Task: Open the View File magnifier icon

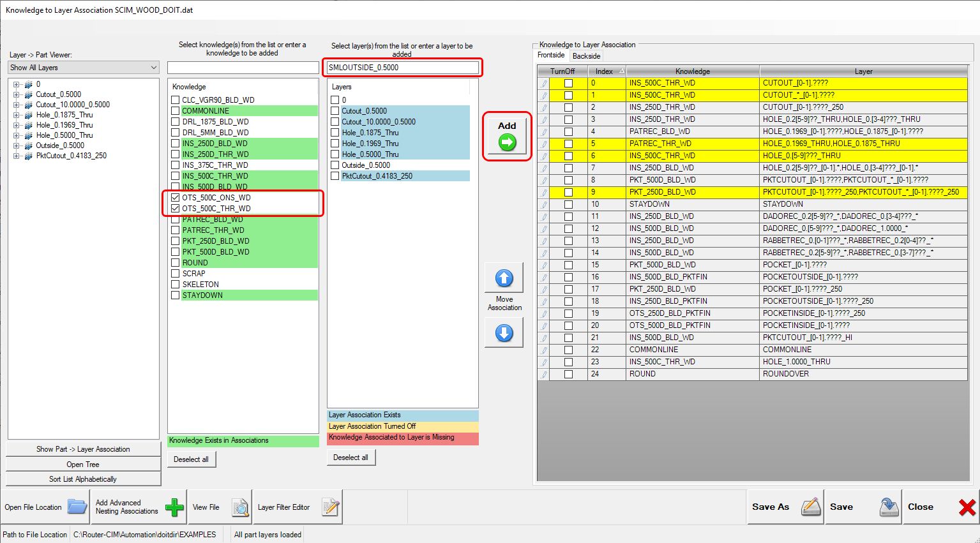Action: tap(240, 507)
